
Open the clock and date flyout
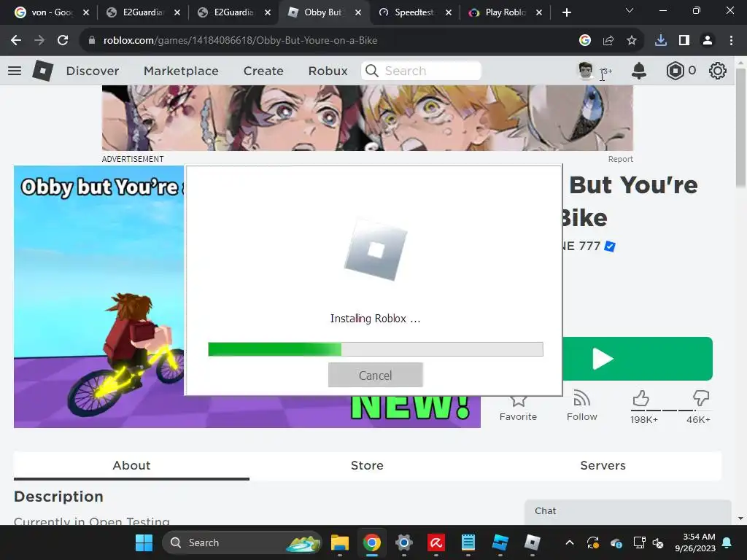click(695, 542)
